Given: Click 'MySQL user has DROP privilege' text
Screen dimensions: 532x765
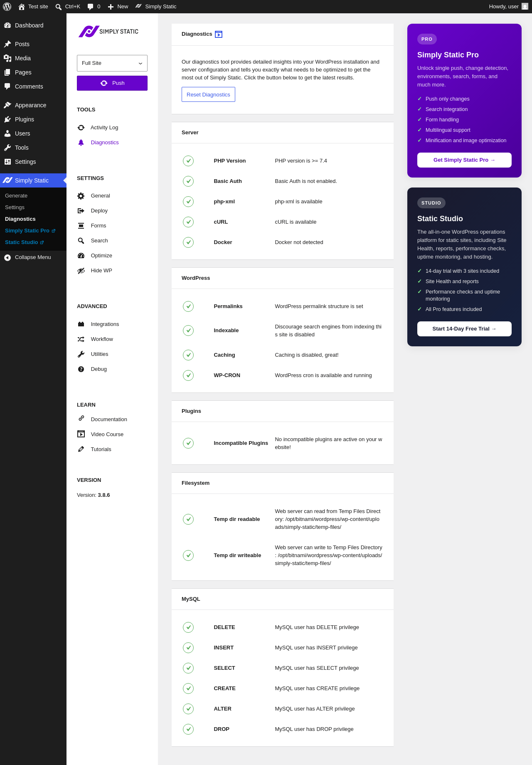Looking at the screenshot, I should point(314,729).
